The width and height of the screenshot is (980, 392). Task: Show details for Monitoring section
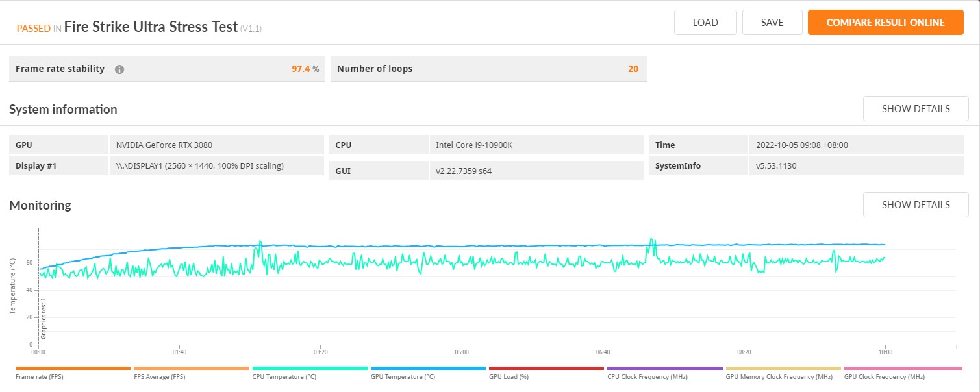tap(916, 205)
